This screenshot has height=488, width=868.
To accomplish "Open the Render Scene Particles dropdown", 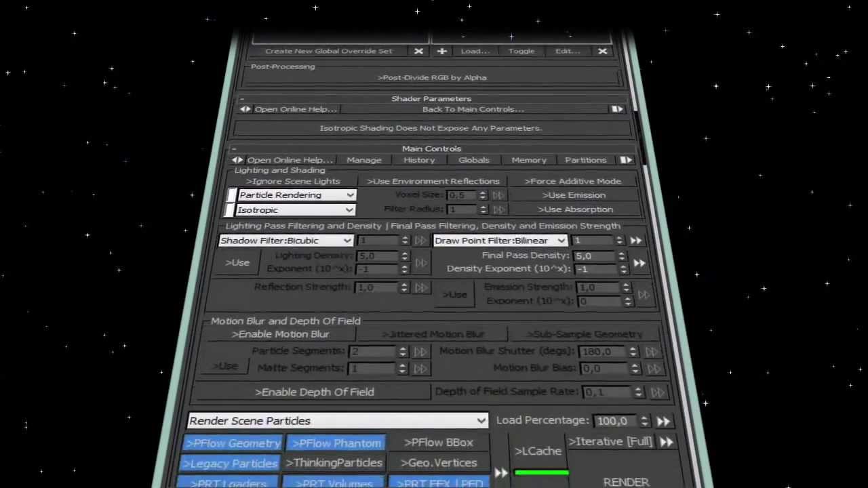I will 338,421.
